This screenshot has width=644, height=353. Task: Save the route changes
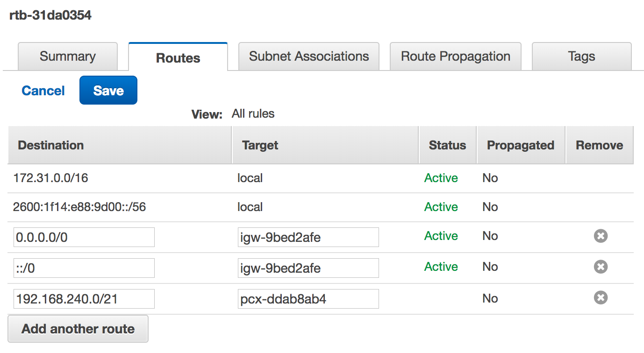[x=108, y=91]
